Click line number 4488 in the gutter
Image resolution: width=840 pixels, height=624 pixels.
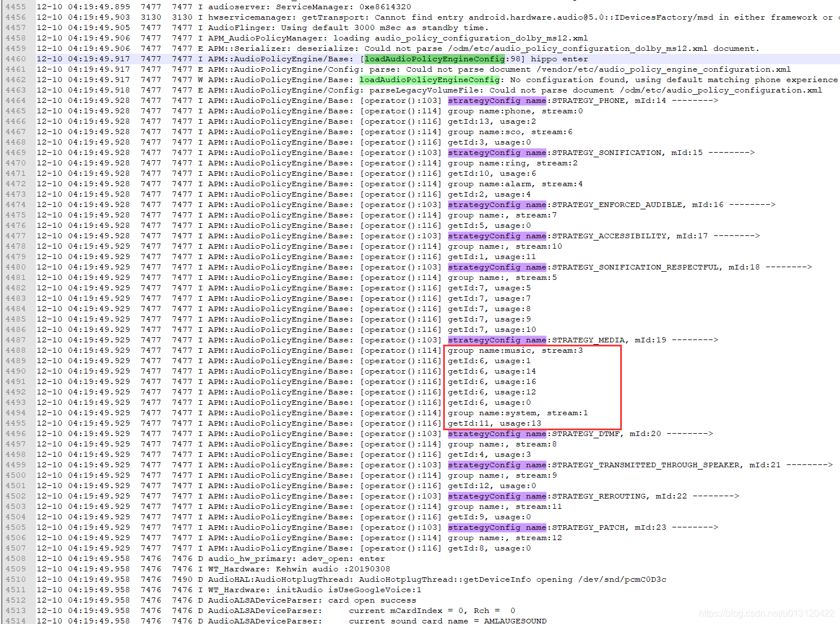click(16, 350)
